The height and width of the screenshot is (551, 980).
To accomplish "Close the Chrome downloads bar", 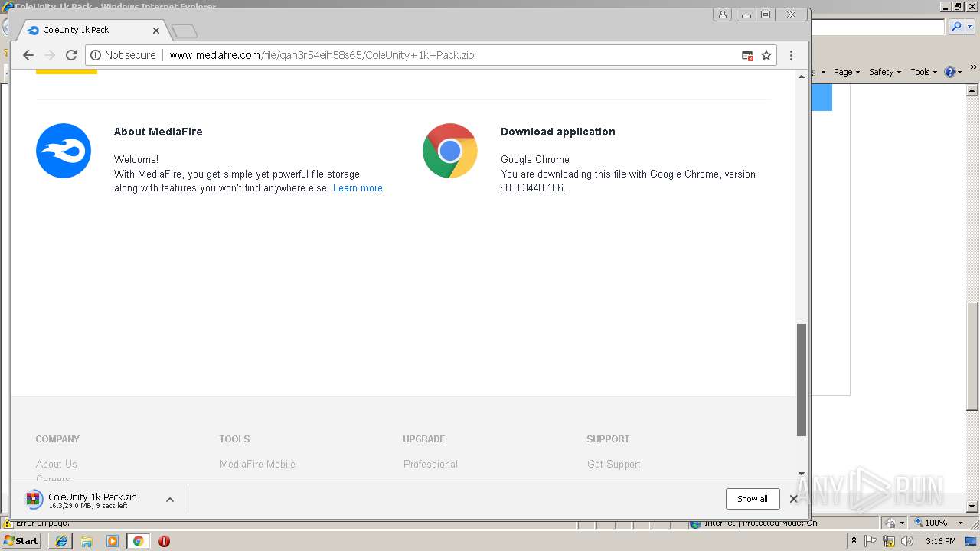I will tap(794, 499).
